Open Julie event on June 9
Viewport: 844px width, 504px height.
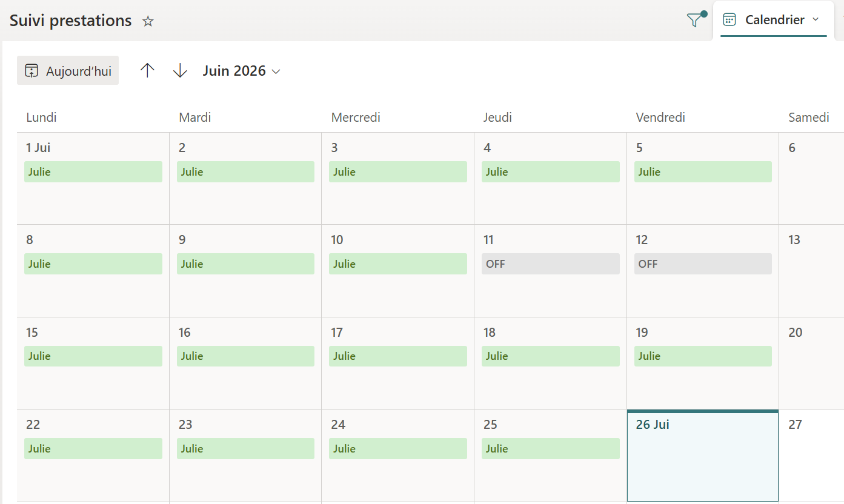click(x=245, y=264)
